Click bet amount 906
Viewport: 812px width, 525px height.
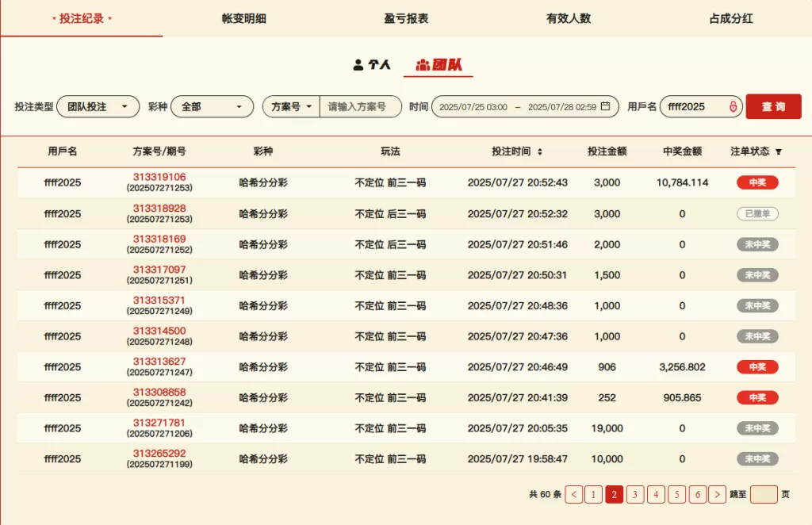(x=607, y=366)
